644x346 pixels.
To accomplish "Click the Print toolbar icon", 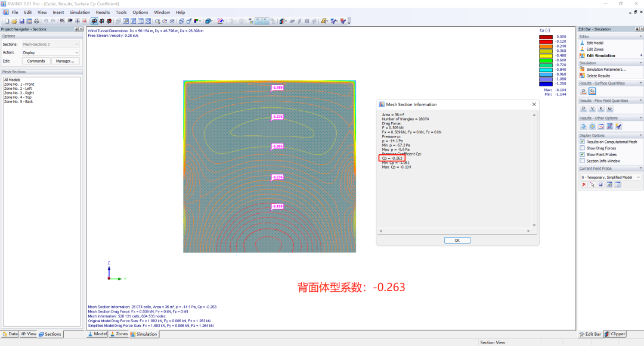I will pyautogui.click(x=36, y=21).
